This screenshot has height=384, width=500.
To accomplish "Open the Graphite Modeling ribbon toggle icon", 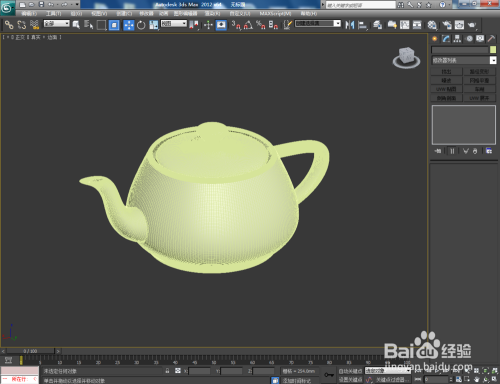I will (392, 25).
